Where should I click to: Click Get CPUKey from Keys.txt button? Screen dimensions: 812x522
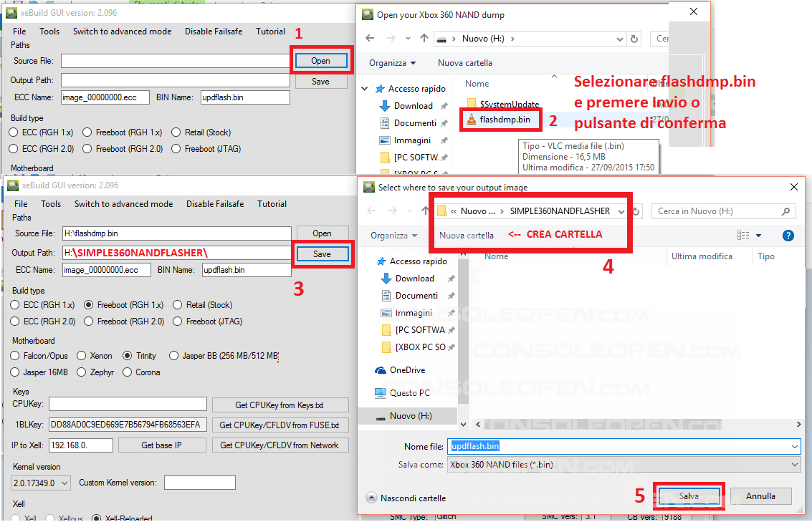[x=280, y=405]
